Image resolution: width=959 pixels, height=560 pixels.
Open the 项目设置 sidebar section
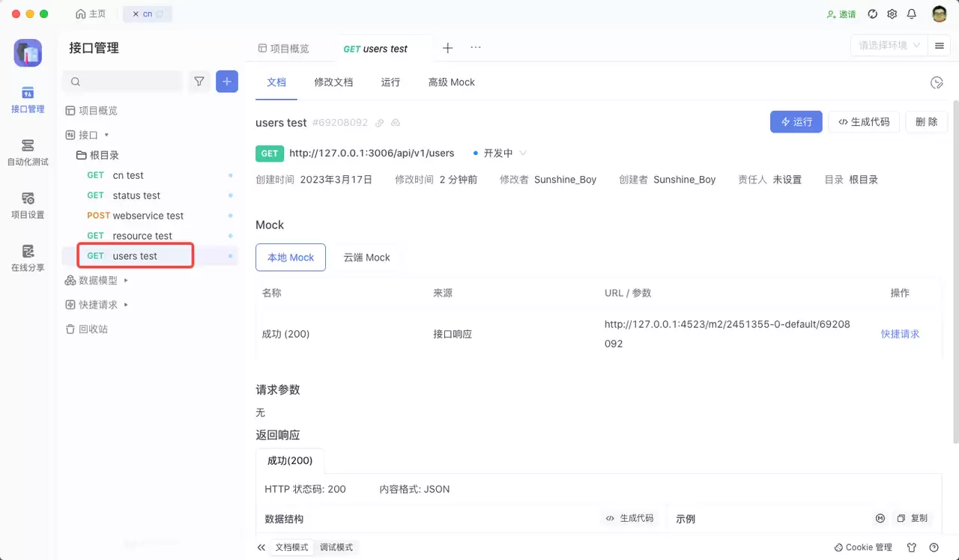(28, 205)
